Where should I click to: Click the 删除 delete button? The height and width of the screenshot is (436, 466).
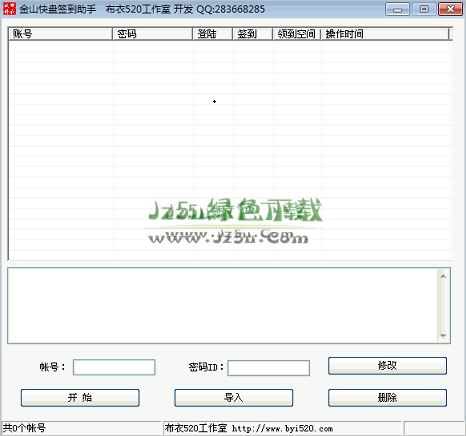(387, 398)
